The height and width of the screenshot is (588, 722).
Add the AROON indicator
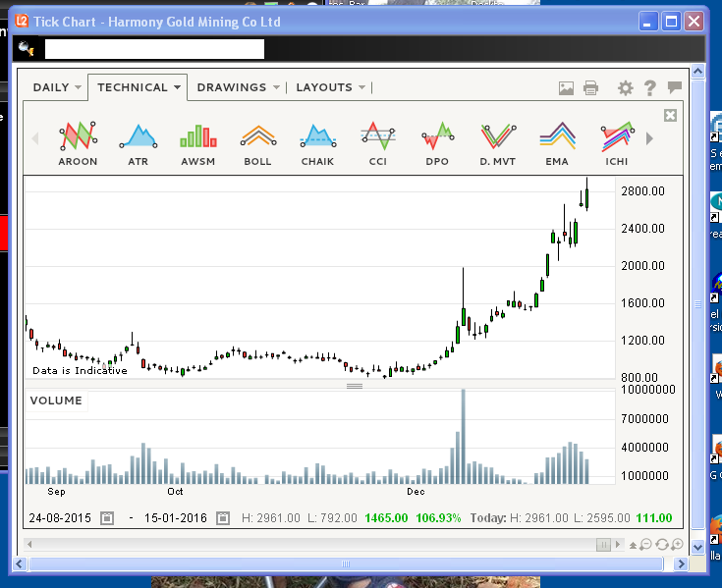(78, 143)
